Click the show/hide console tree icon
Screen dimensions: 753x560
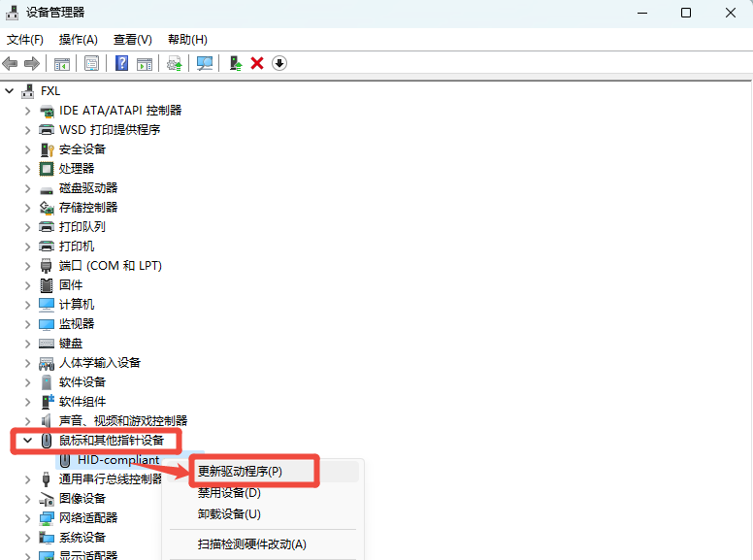(x=61, y=63)
